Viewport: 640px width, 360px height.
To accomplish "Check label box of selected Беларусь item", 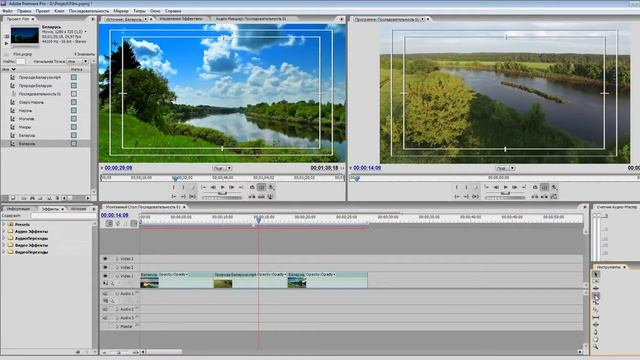I will [74, 144].
